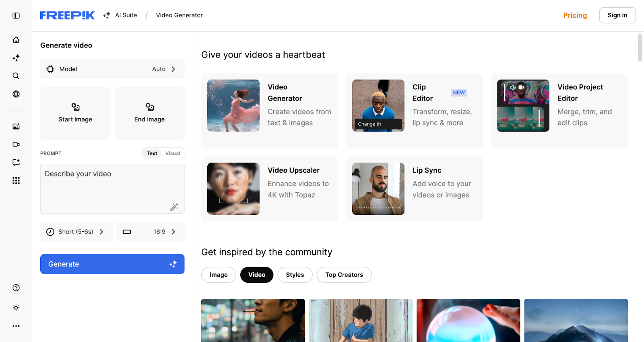Expand the Model Auto selector
The width and height of the screenshot is (644, 342).
112,69
